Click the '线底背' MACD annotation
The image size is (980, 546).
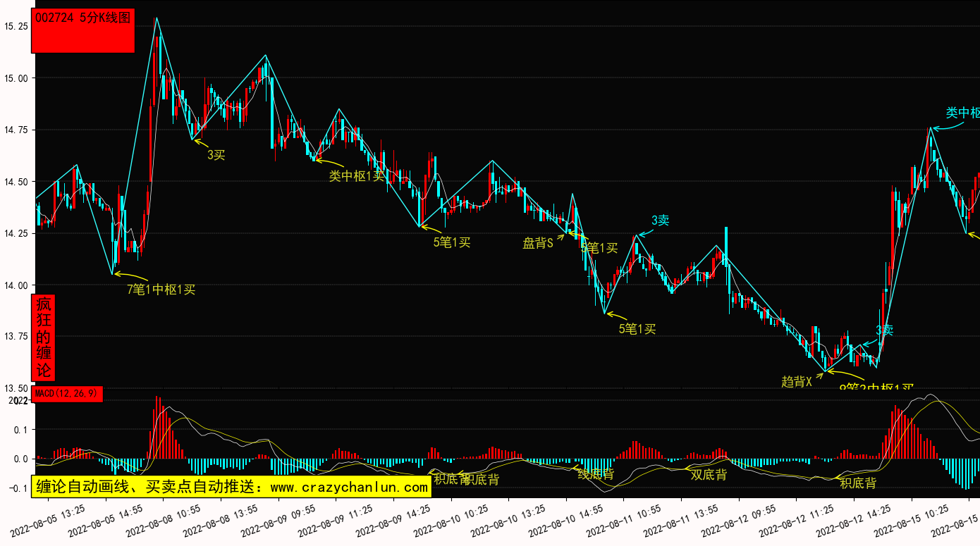coord(596,474)
